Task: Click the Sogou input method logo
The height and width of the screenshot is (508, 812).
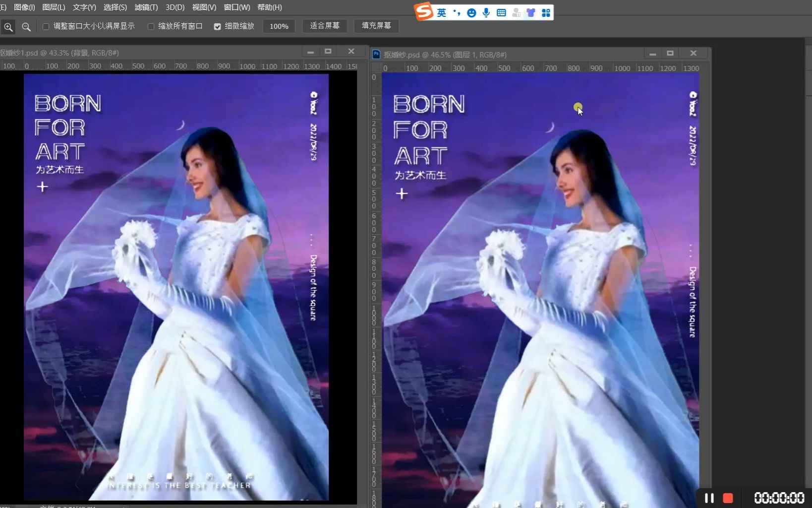Action: [424, 11]
